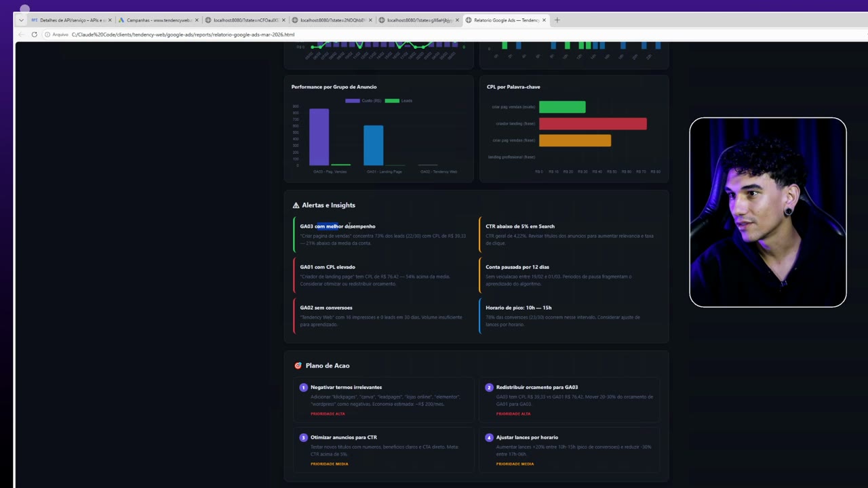868x488 pixels.
Task: Toggle the Leads legend swatch
Action: (x=392, y=101)
